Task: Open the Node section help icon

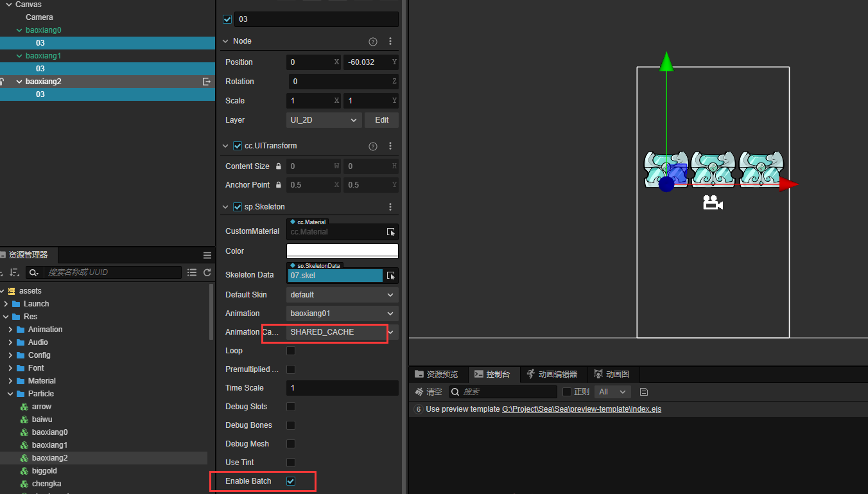Action: [x=373, y=41]
